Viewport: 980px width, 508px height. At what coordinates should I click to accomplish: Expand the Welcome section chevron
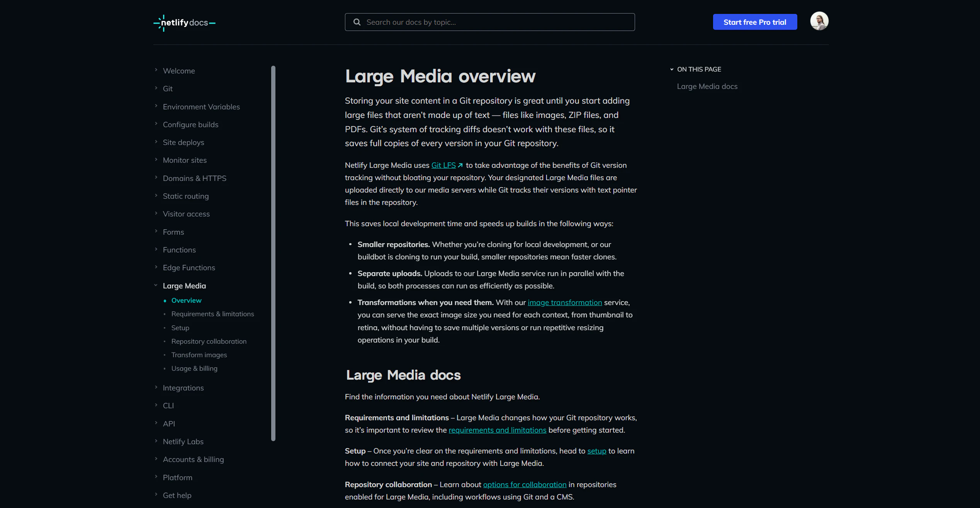(x=156, y=70)
